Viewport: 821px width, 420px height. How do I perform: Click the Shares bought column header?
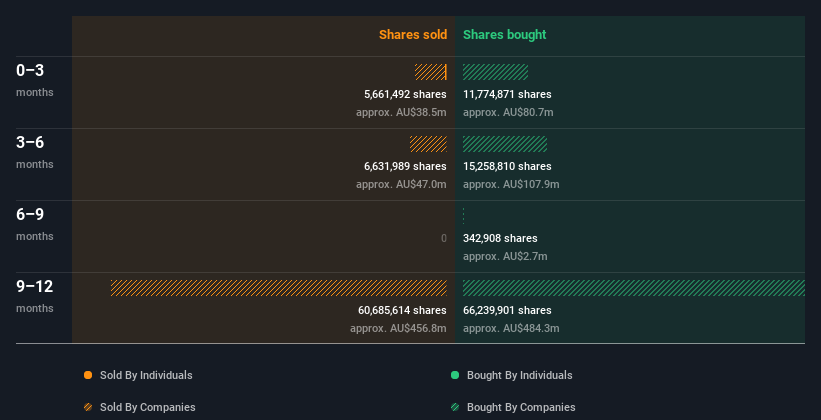pos(505,35)
